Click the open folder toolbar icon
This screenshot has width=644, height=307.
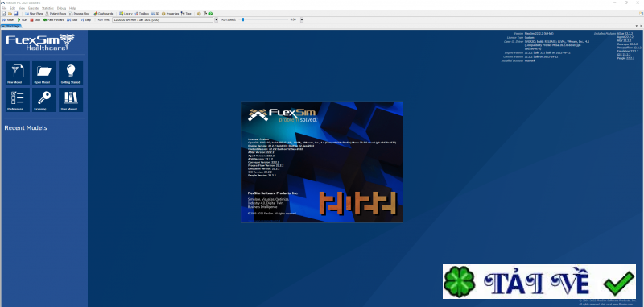[x=10, y=14]
